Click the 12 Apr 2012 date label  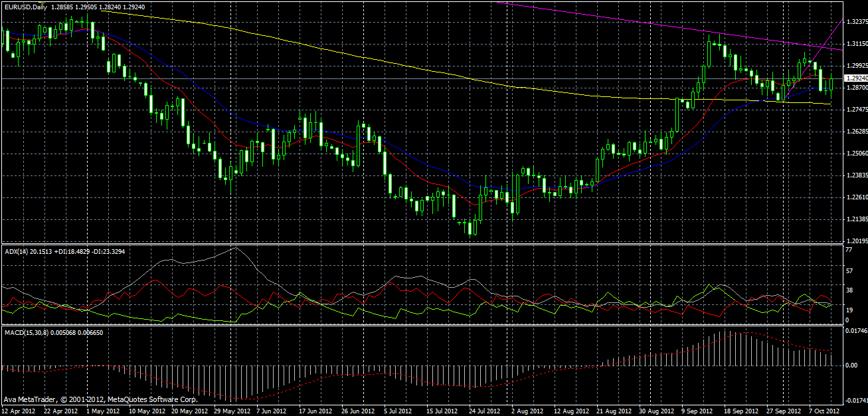click(x=19, y=411)
